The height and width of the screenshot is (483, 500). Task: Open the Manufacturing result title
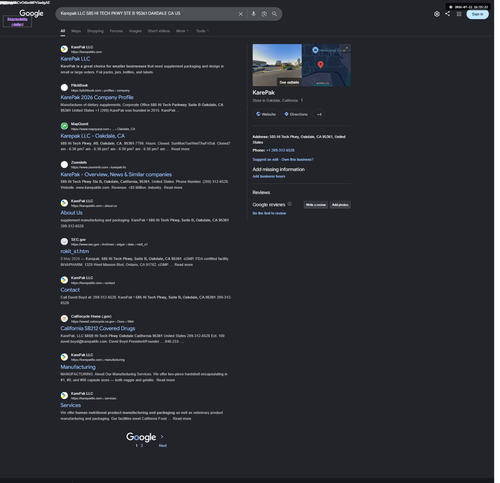click(78, 367)
